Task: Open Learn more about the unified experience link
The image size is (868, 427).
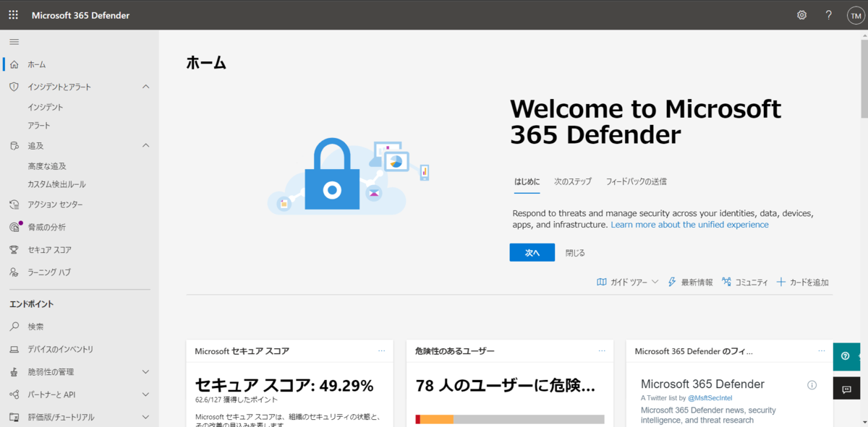Action: [689, 225]
